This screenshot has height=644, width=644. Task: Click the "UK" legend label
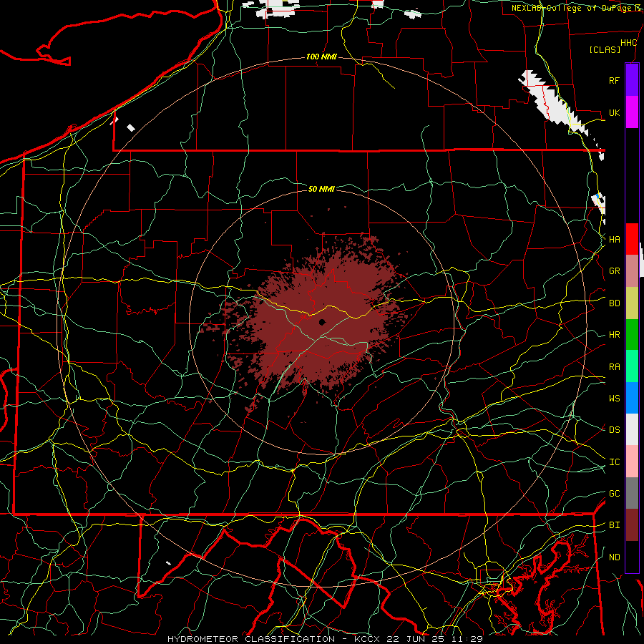point(614,112)
